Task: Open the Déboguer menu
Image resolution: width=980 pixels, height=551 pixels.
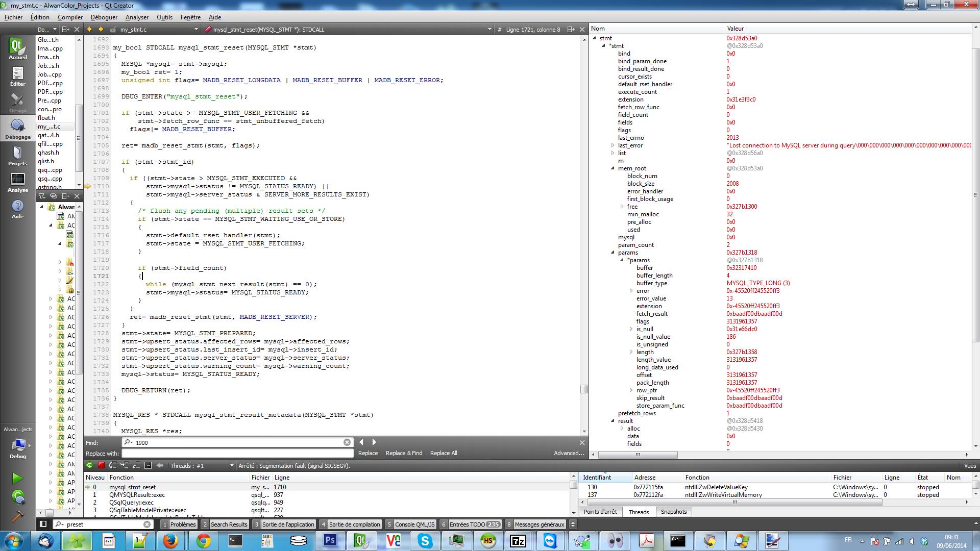Action: tap(104, 17)
